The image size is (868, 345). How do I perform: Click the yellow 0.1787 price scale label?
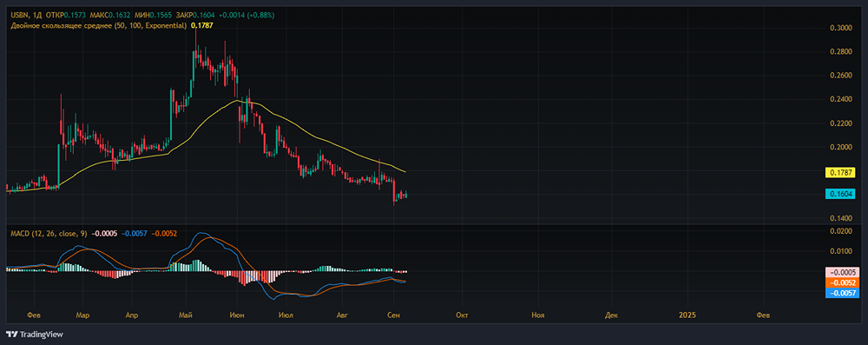point(840,173)
